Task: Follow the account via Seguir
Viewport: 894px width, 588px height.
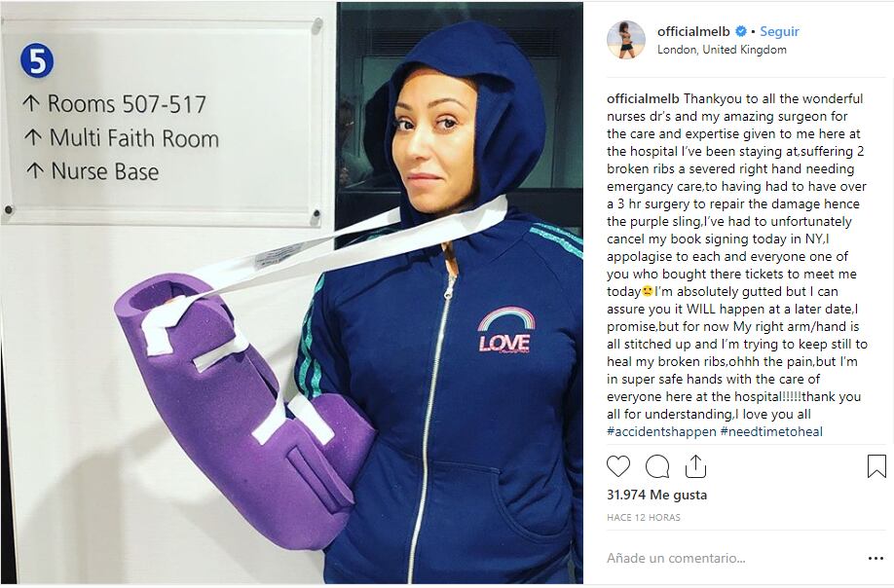Action: pos(779,31)
